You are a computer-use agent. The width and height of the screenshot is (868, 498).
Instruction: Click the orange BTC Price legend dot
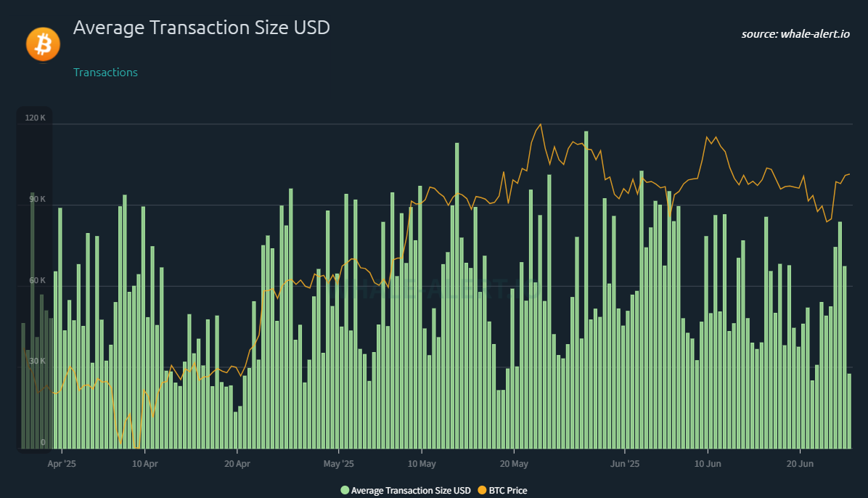click(x=482, y=490)
